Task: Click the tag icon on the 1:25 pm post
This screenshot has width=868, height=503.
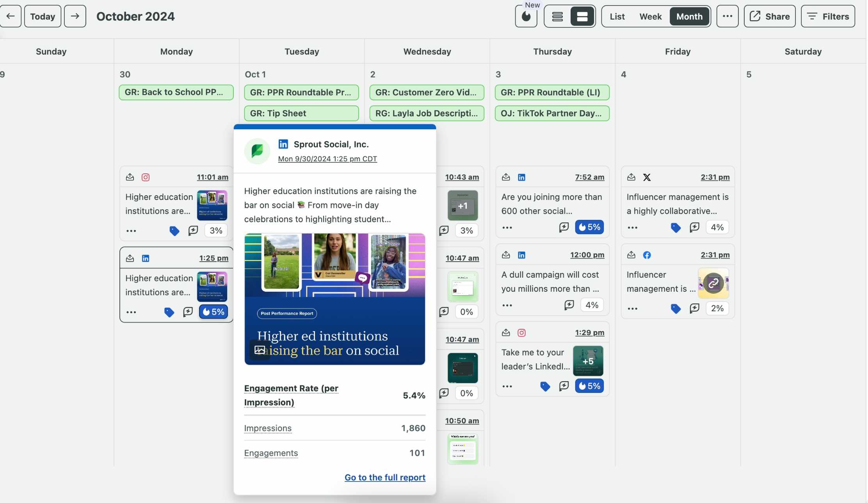Action: pos(169,312)
